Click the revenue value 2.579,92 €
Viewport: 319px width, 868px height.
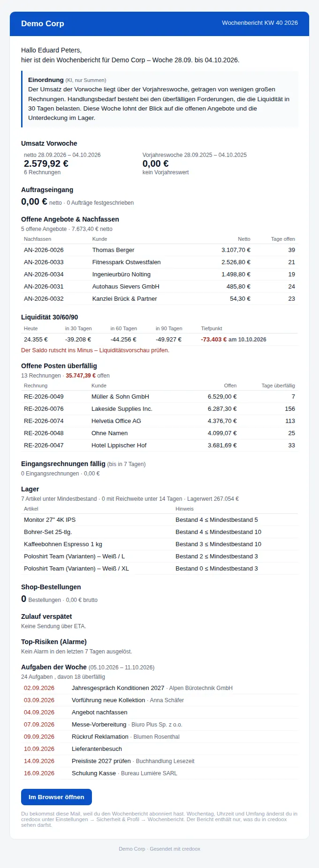46,163
